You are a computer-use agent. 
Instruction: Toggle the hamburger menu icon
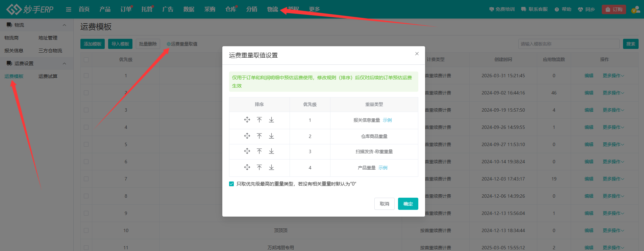(69, 9)
